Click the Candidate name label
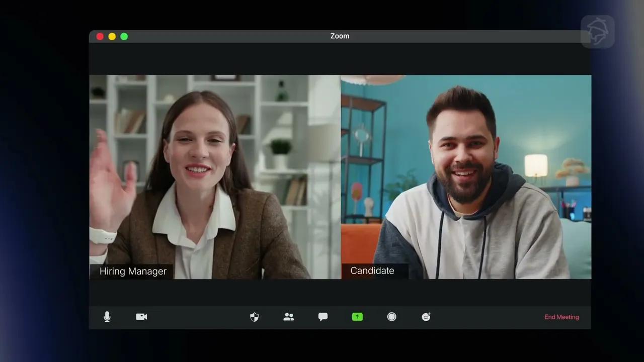Viewport: 644px width, 362px height. click(x=372, y=271)
